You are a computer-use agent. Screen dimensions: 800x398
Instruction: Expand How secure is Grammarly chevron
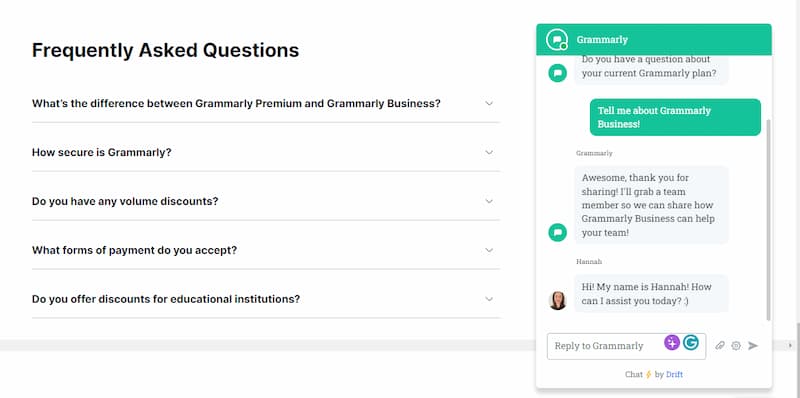tap(489, 153)
